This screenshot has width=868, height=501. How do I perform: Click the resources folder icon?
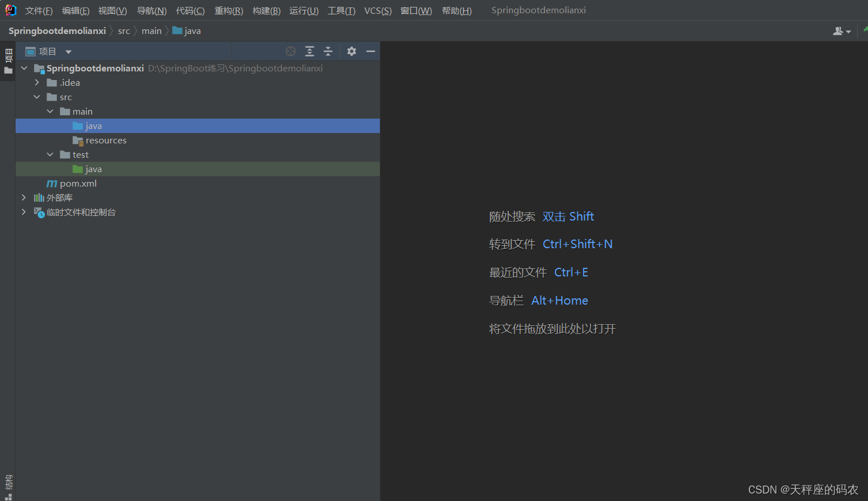tap(78, 141)
